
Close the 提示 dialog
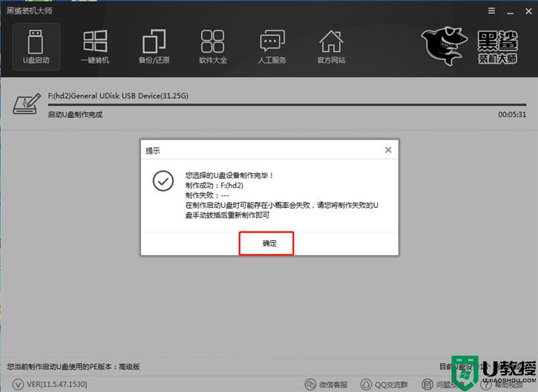(388, 150)
